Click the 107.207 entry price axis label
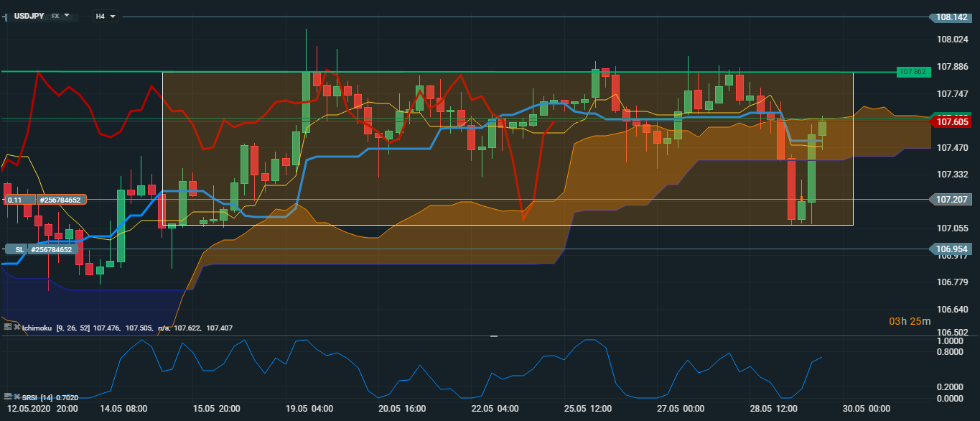The height and width of the screenshot is (421, 980). pos(954,199)
